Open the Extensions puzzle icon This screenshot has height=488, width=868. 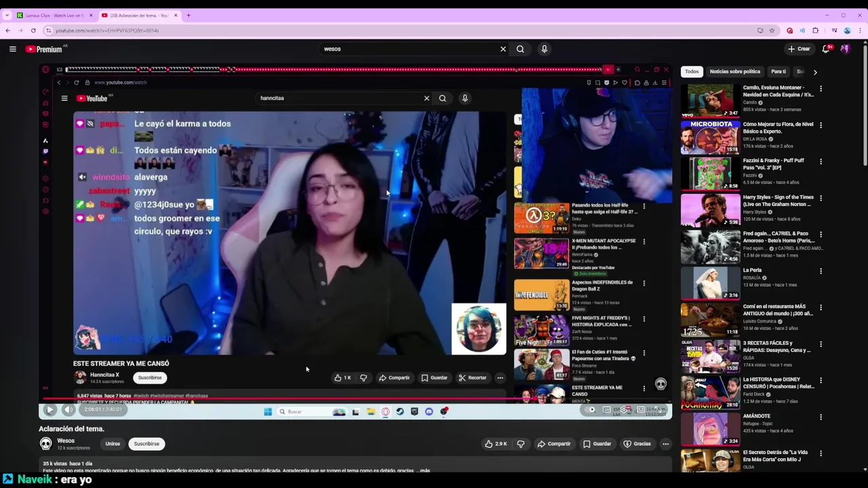[816, 30]
